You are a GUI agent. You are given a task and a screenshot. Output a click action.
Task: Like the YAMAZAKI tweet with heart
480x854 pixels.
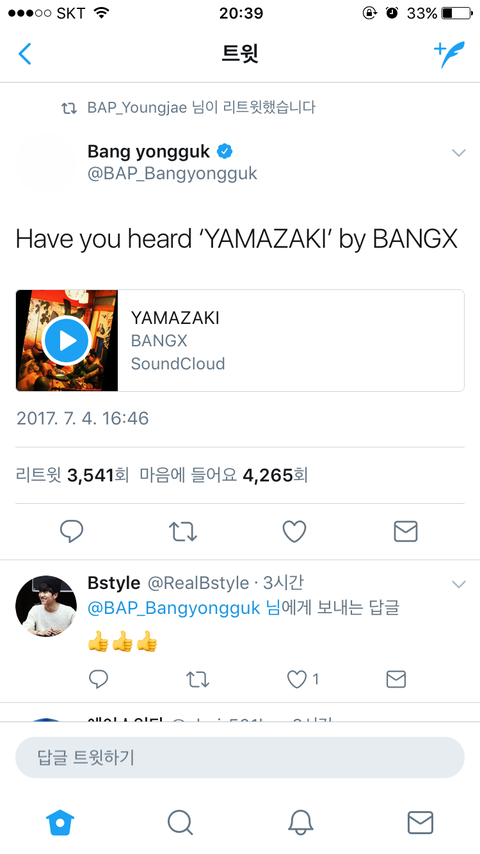click(294, 532)
